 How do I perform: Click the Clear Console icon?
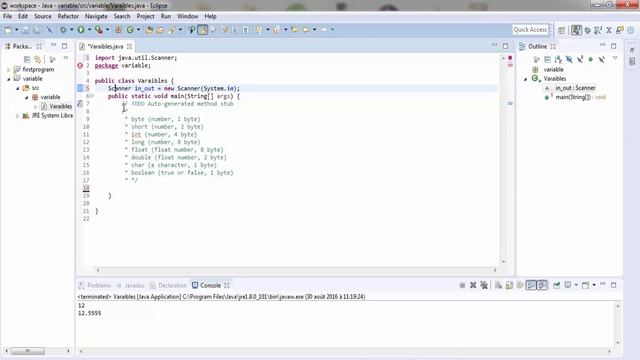coord(498,285)
